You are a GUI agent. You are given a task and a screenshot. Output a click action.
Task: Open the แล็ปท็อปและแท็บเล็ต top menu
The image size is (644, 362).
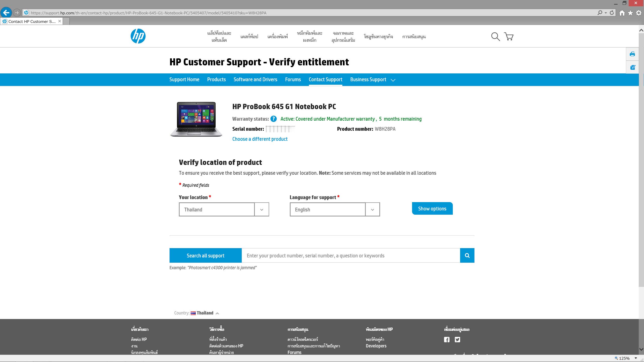[219, 36]
